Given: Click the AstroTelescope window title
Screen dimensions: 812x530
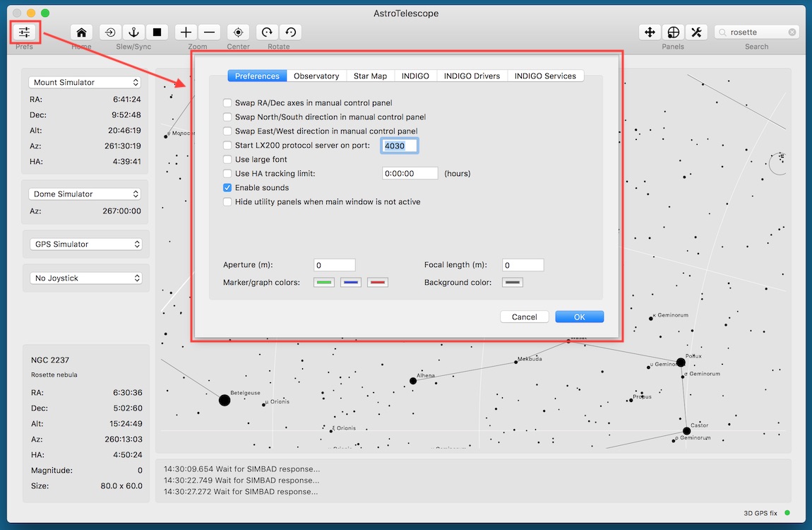Looking at the screenshot, I should 406,13.
